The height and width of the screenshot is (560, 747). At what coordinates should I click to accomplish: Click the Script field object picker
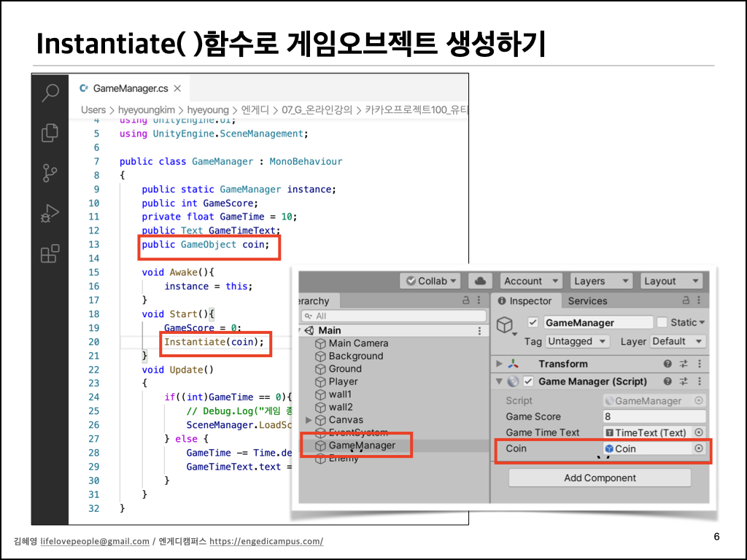click(x=698, y=401)
